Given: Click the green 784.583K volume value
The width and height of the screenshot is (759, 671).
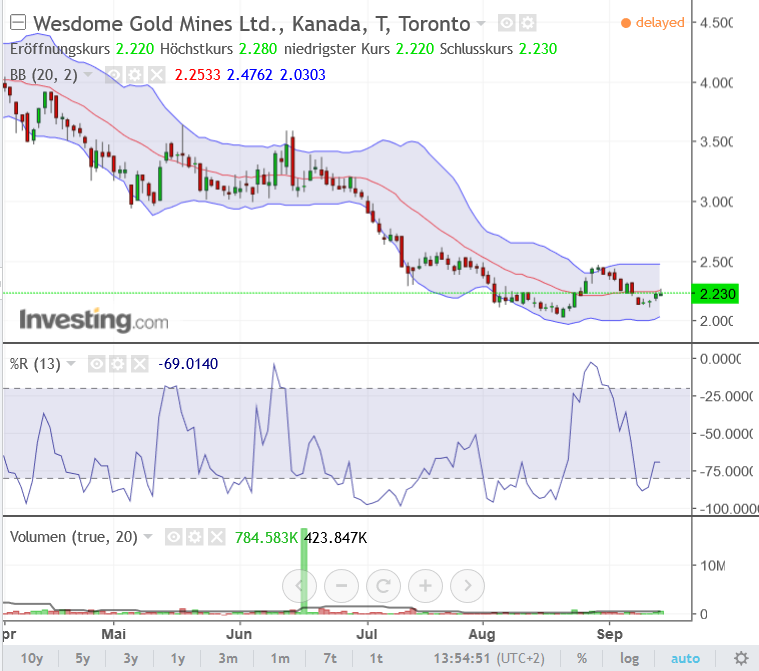Looking at the screenshot, I should [x=266, y=537].
